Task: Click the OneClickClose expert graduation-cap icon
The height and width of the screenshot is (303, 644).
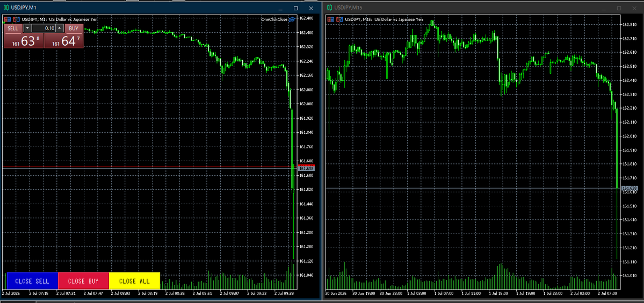Action: click(x=292, y=19)
